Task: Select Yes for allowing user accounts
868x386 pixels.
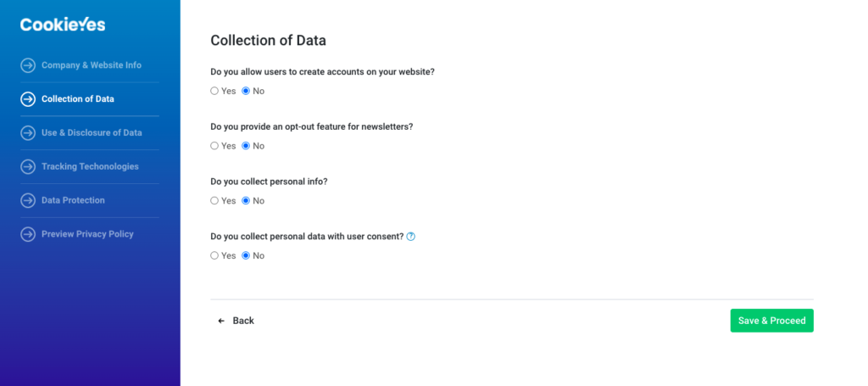Action: click(x=215, y=91)
